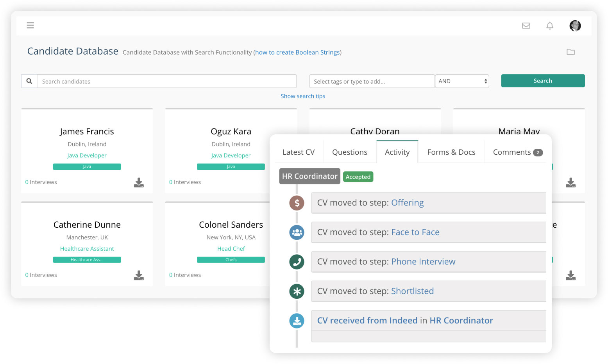608x364 pixels.
Task: Click Manchester, UK location text
Action: [87, 237]
